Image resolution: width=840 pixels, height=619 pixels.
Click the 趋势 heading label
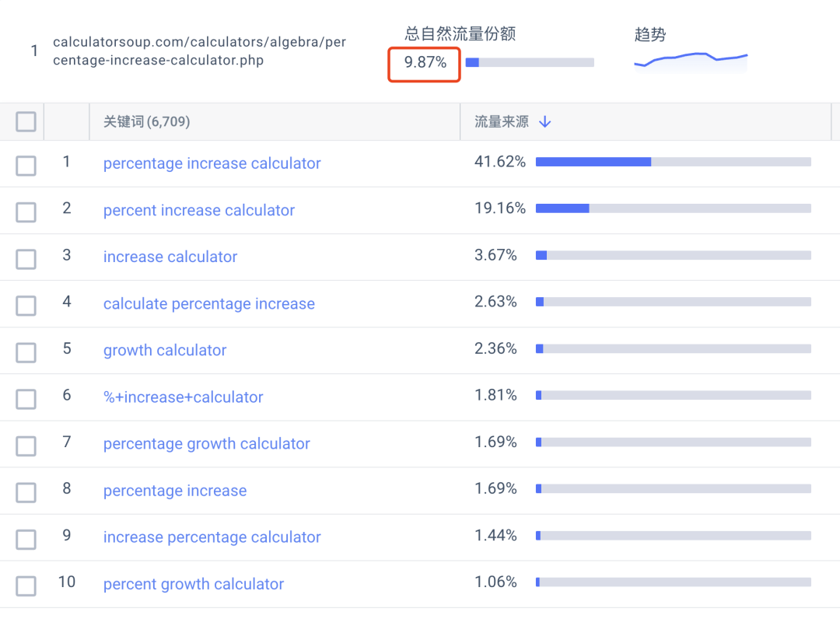(649, 34)
